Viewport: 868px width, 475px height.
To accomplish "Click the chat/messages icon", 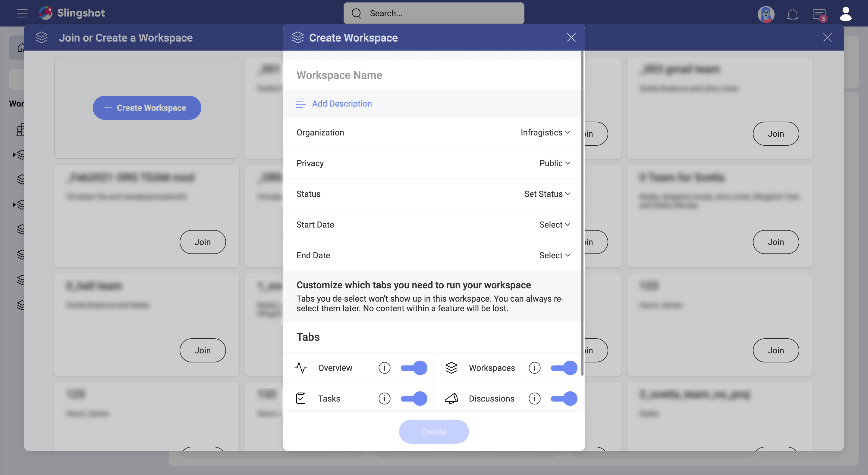I will point(818,13).
